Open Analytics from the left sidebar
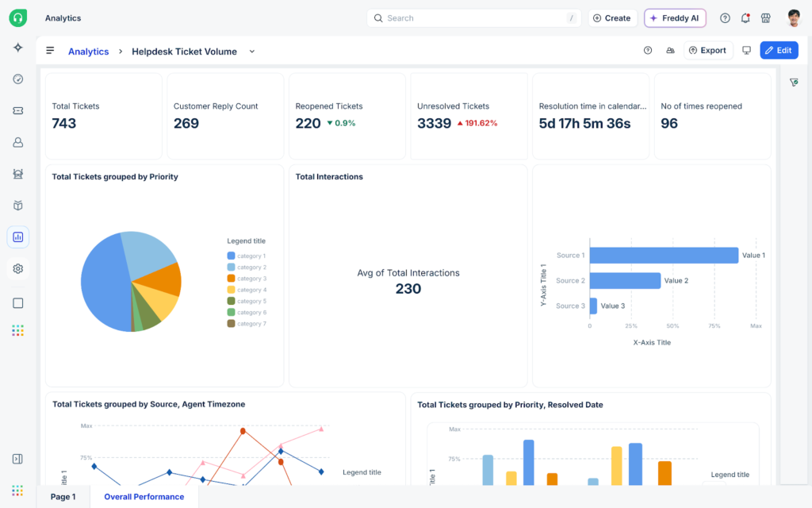Viewport: 812px width, 508px height. point(17,237)
